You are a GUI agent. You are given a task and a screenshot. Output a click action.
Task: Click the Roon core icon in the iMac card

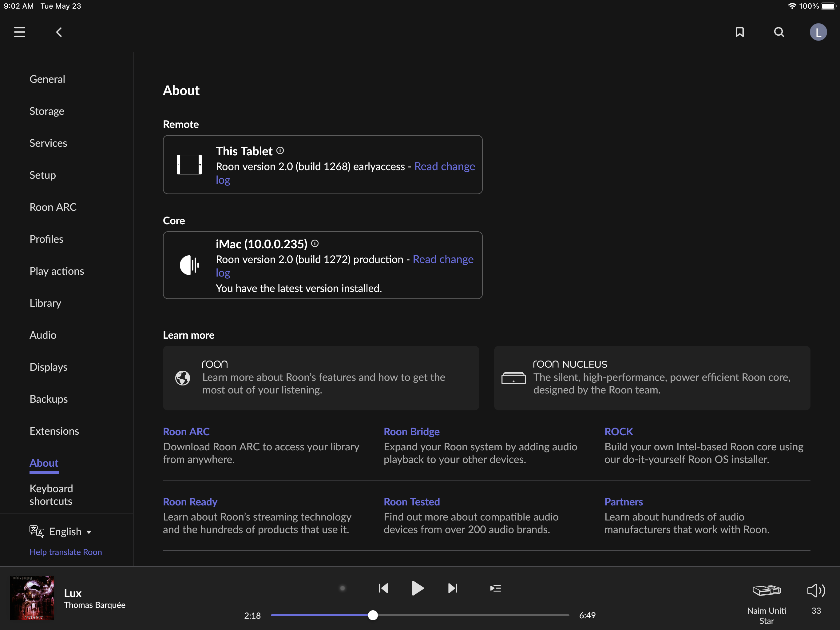coord(189,265)
